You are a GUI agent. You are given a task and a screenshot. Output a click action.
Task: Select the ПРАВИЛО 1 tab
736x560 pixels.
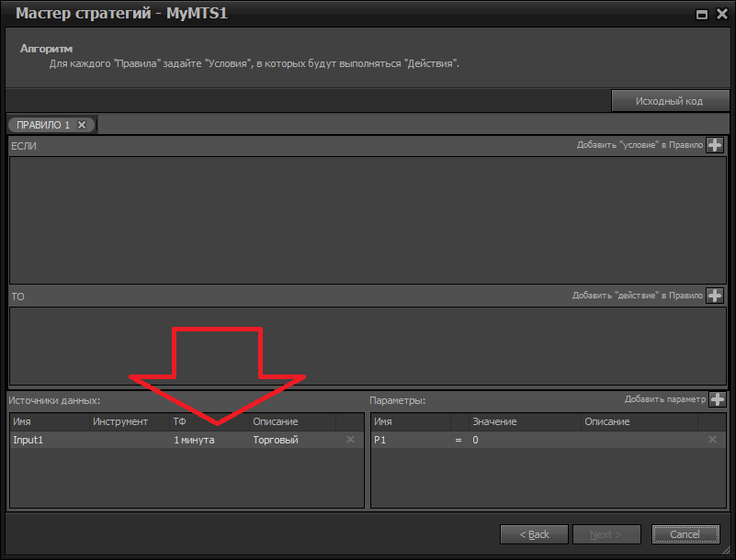tap(43, 125)
